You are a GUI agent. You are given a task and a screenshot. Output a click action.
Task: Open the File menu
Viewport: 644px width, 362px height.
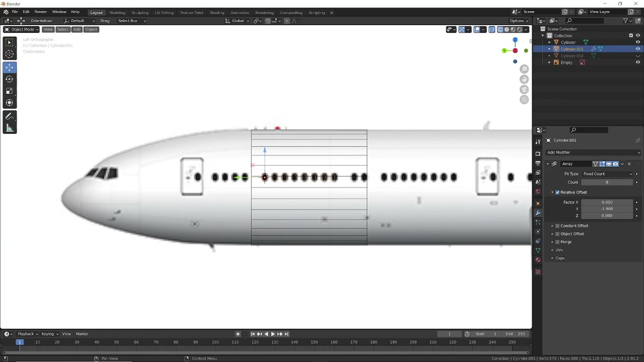(x=15, y=12)
